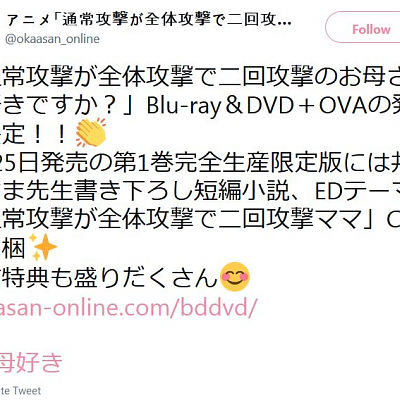Image resolution: width=400 pixels, height=400 pixels.
Task: Click the 特典も盛りだくさん text
Action: [x=109, y=277]
